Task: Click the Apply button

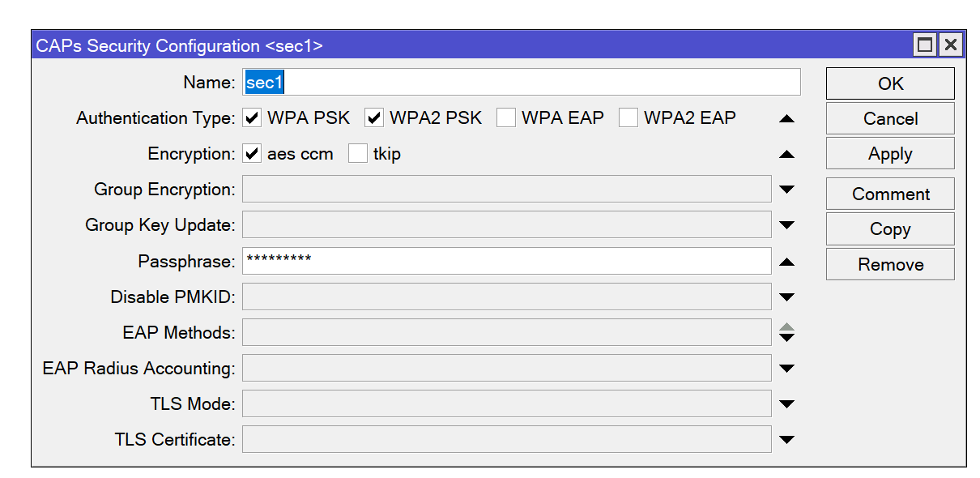Action: (890, 154)
